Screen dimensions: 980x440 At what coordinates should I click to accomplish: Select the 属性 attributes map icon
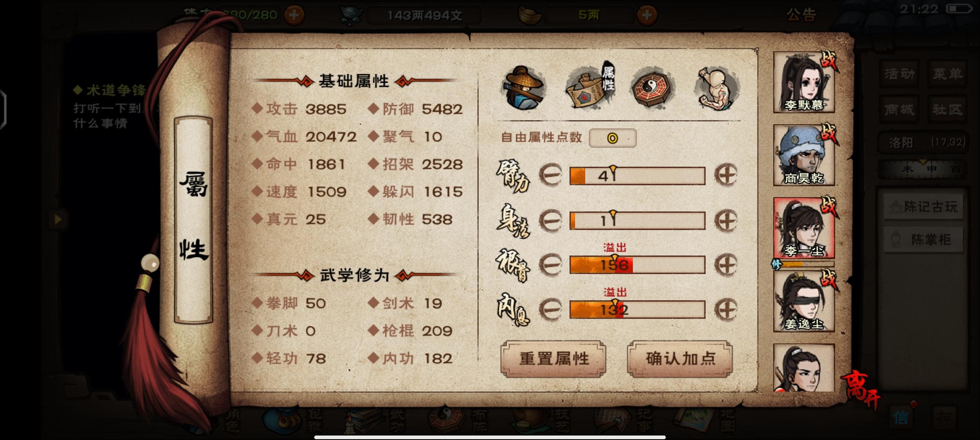[589, 87]
